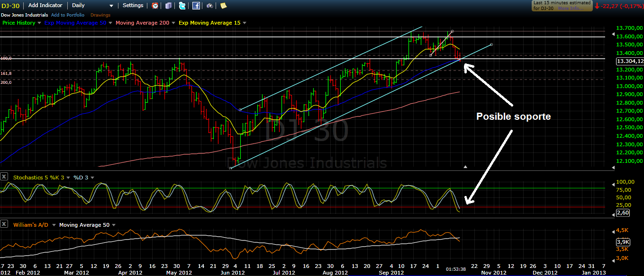This screenshot has height=276, width=644.
Task: Click the Dow Jones Industrials name text
Action: (24, 15)
